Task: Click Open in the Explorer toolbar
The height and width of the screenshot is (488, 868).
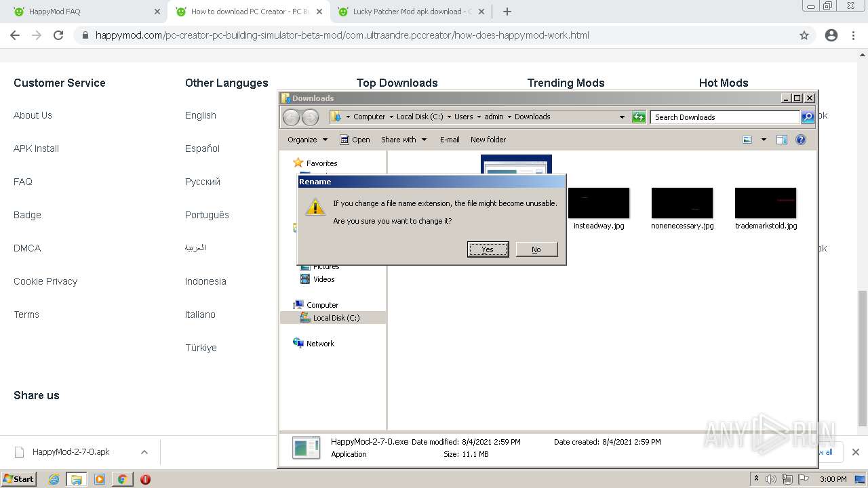Action: click(355, 140)
